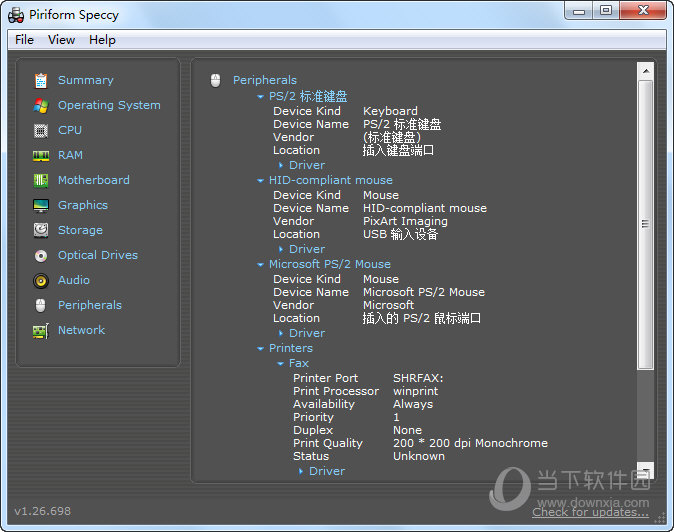
Task: Click the Audio speaker icon
Action: 41,281
